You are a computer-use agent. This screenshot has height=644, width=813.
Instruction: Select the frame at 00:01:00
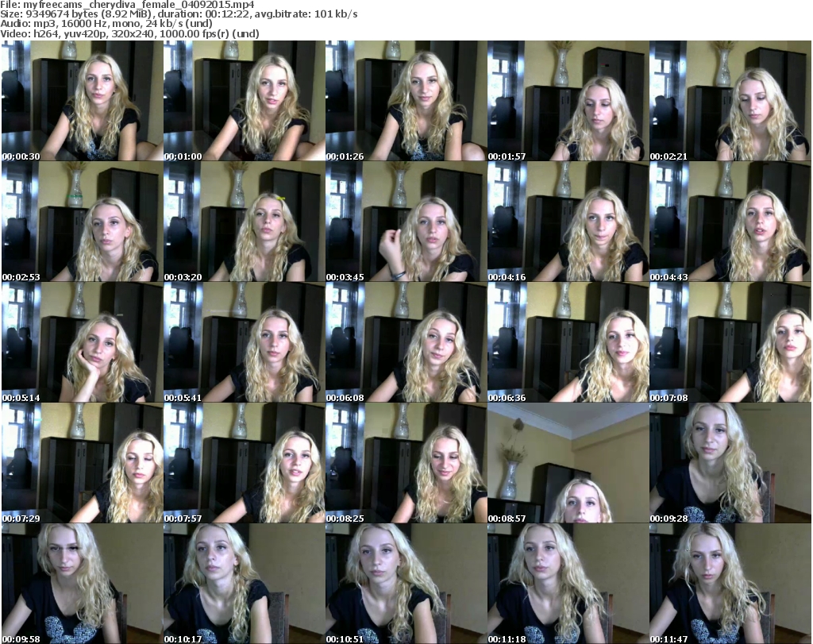coord(245,101)
